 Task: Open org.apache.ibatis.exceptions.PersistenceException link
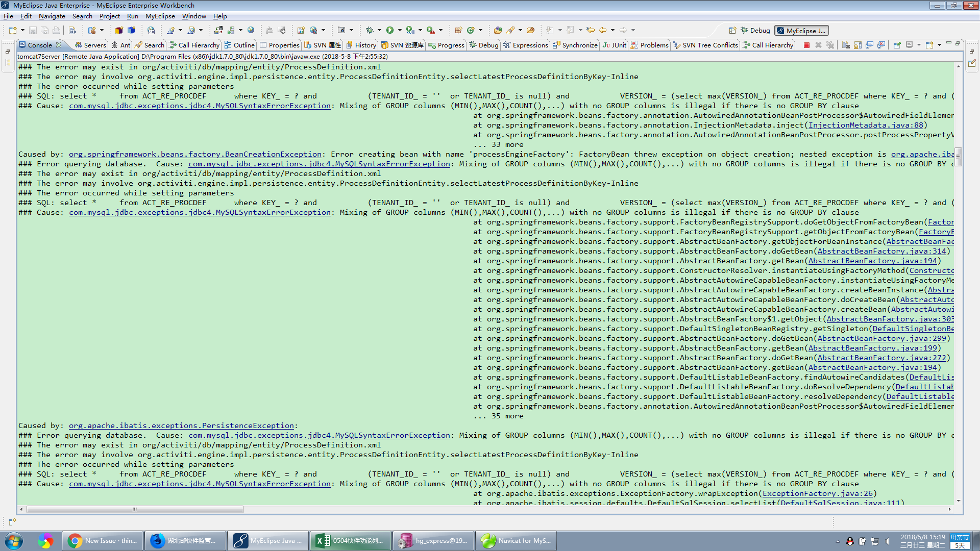point(182,425)
